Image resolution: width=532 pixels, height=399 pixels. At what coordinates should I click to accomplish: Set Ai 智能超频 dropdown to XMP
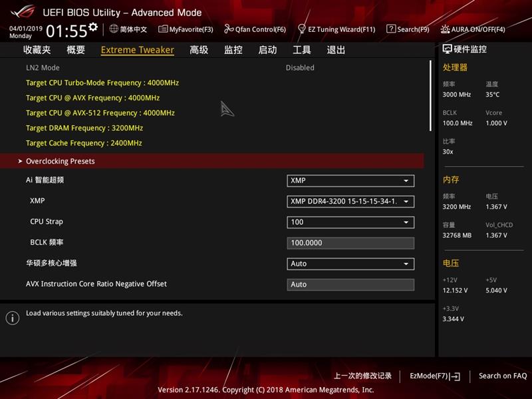(x=350, y=180)
